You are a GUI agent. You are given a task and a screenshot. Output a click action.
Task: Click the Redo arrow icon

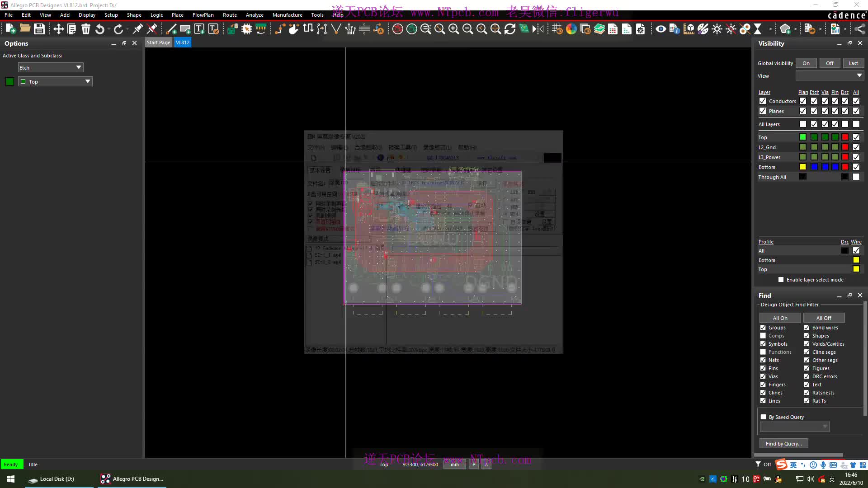coord(118,29)
